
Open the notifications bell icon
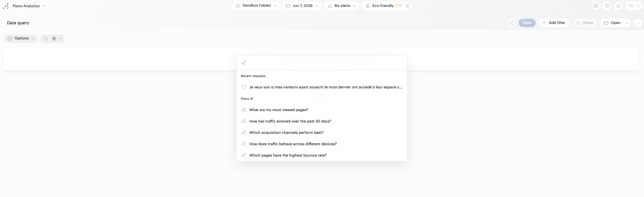[618, 6]
